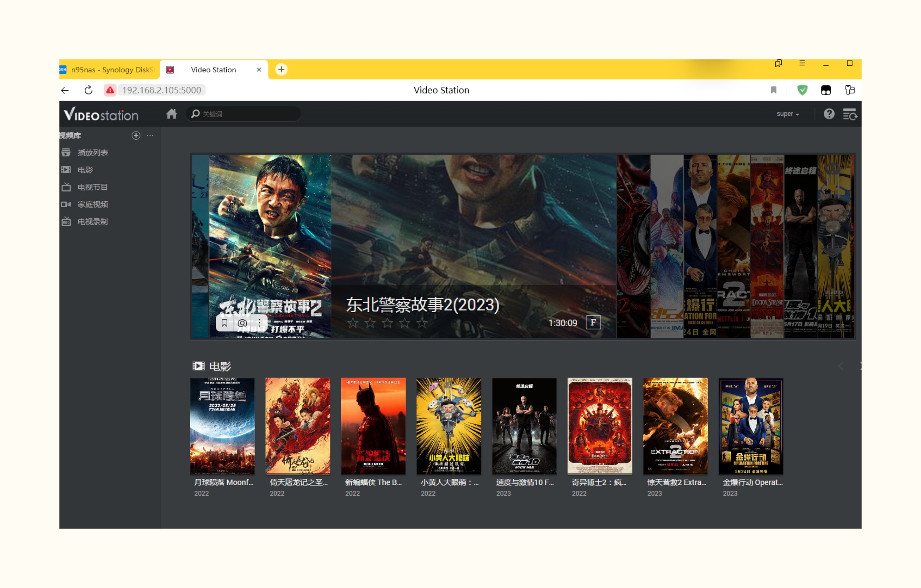The height and width of the screenshot is (588, 921).
Task: Click the green shield extension icon
Action: pos(802,90)
